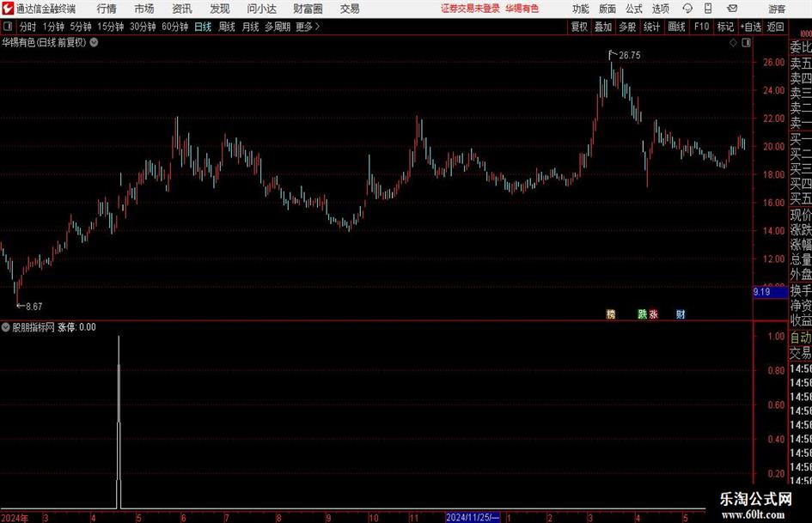812x523 pixels.
Task: Switch to 分时 chart tab
Action: point(28,27)
